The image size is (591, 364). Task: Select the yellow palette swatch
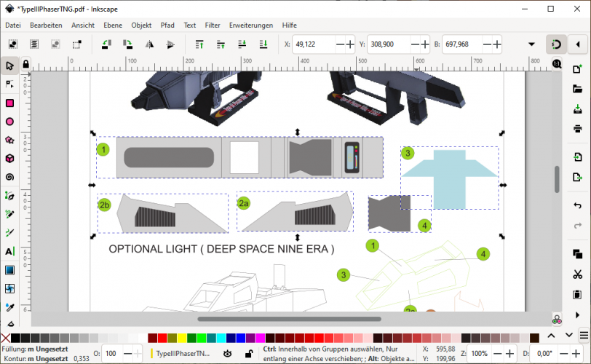tap(182, 338)
